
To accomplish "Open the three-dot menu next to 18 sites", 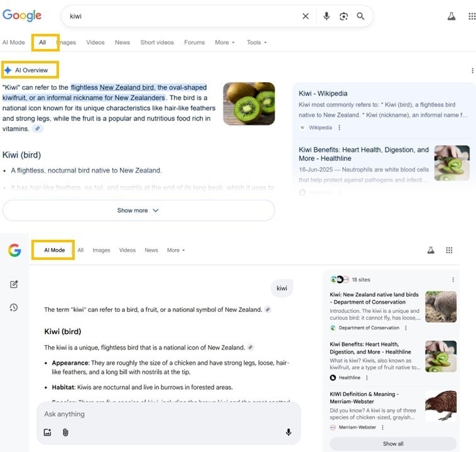I will pos(453,279).
